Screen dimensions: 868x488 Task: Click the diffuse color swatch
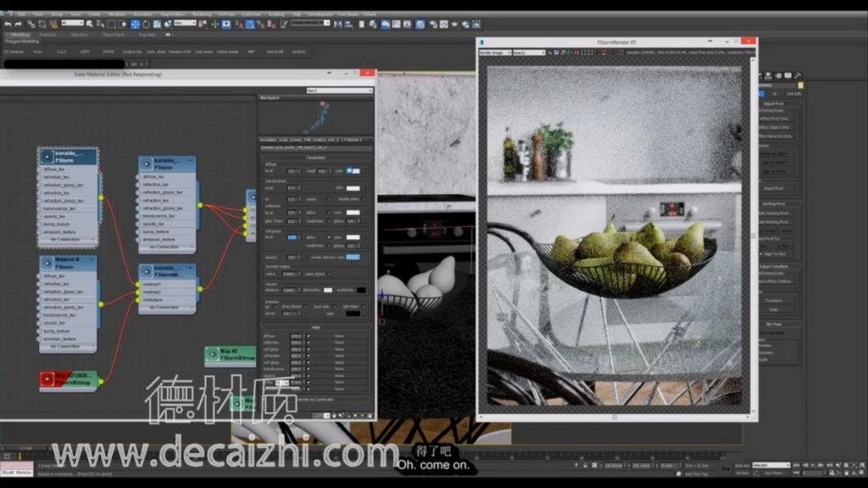tap(353, 170)
